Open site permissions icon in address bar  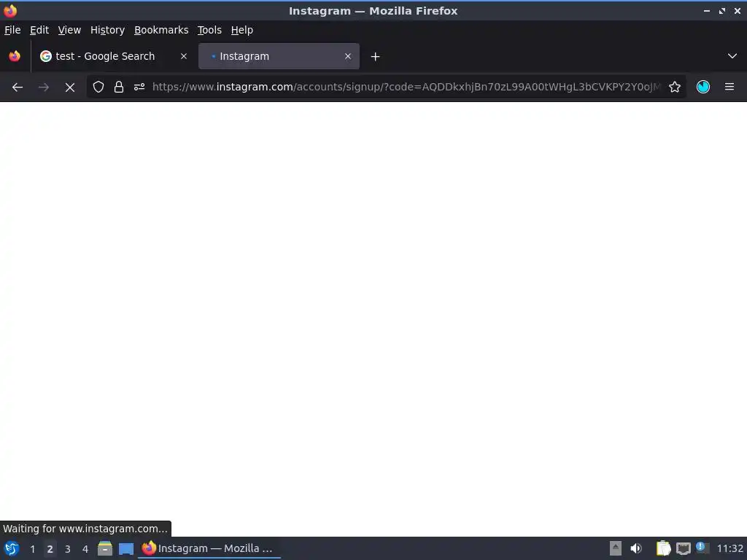click(139, 87)
